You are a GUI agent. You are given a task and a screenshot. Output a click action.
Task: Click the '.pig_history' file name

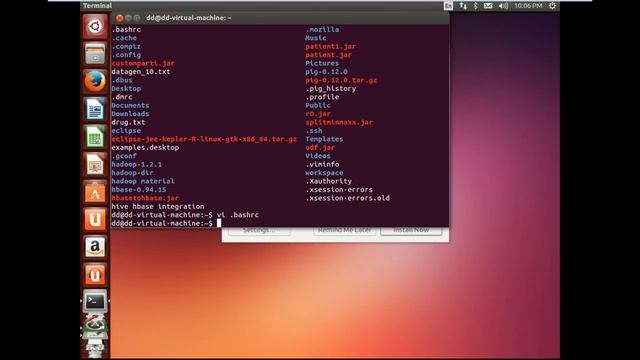tap(331, 89)
